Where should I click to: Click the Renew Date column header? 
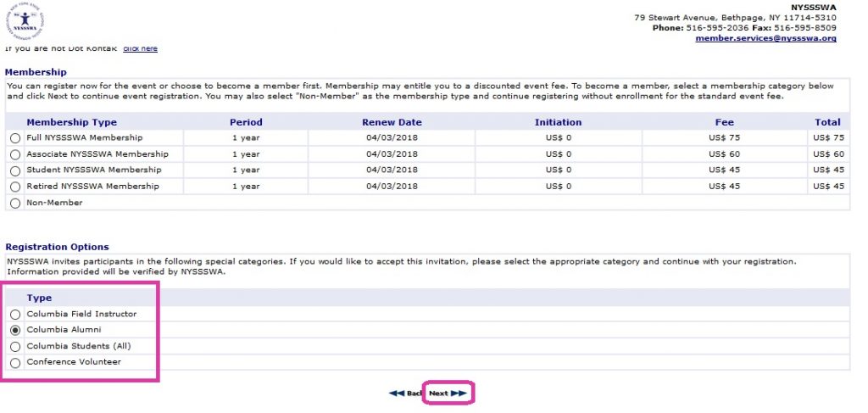(x=392, y=122)
